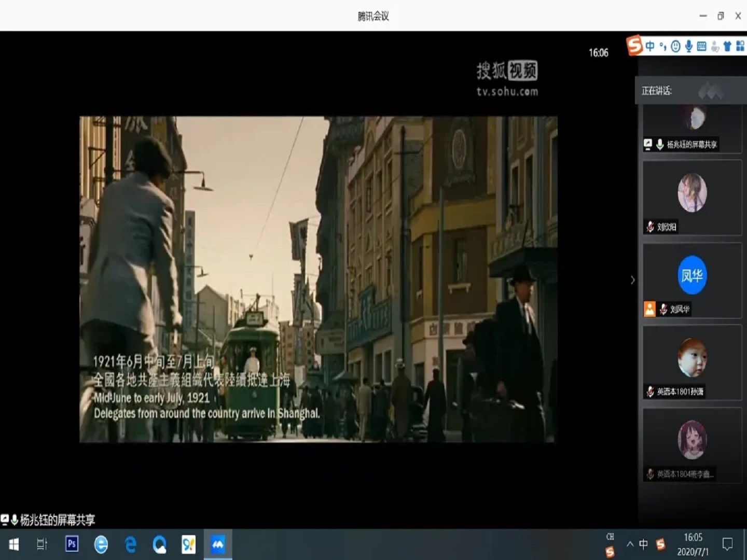Open Microsoft Edge from the taskbar
The width and height of the screenshot is (747, 560).
pos(130,544)
